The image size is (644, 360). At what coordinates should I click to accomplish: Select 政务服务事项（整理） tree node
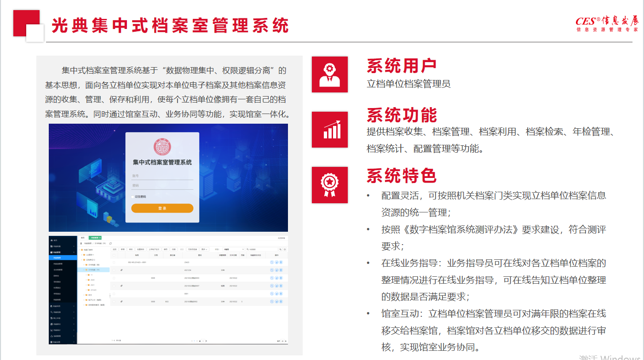click(x=97, y=305)
